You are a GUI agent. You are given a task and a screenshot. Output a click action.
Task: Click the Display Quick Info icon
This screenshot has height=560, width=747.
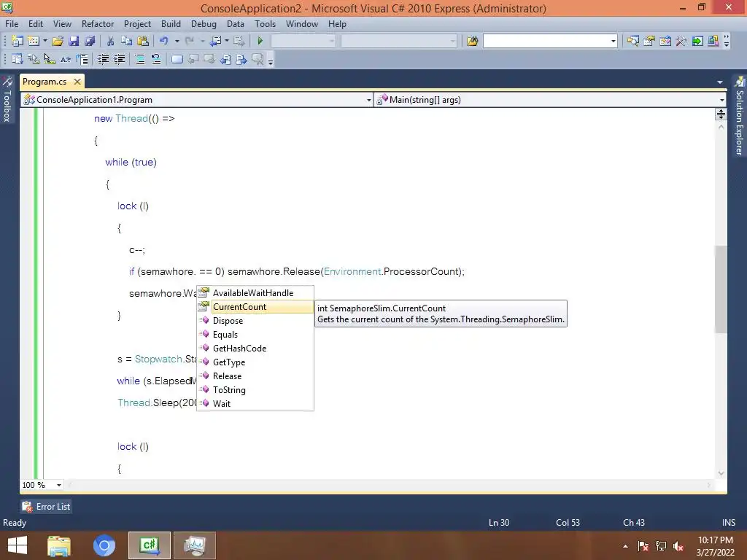tap(50, 59)
